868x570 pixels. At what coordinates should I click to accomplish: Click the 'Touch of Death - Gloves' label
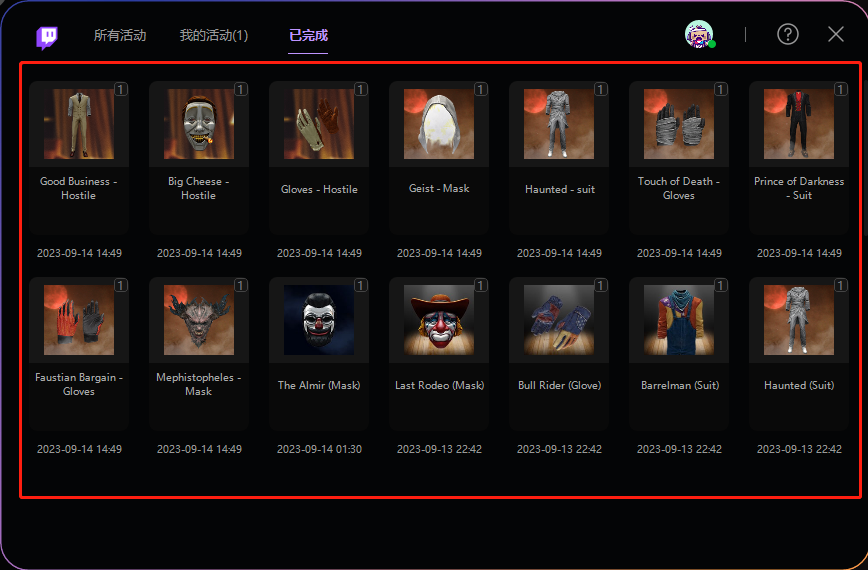click(x=679, y=188)
